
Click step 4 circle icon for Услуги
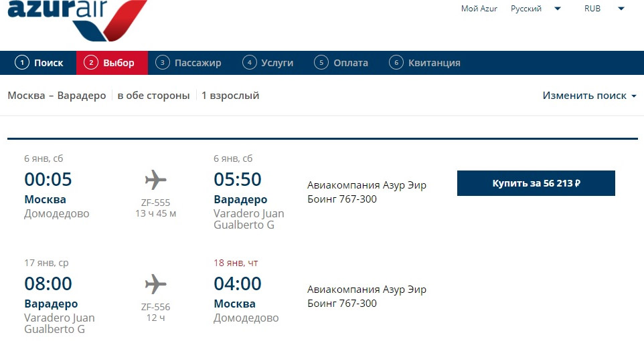point(249,63)
